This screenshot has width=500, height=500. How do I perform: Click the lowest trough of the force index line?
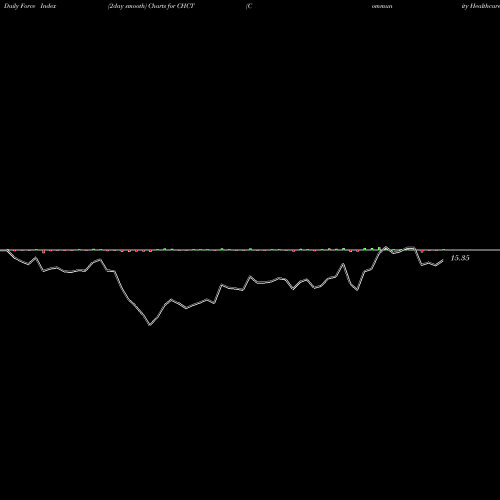[x=150, y=324]
